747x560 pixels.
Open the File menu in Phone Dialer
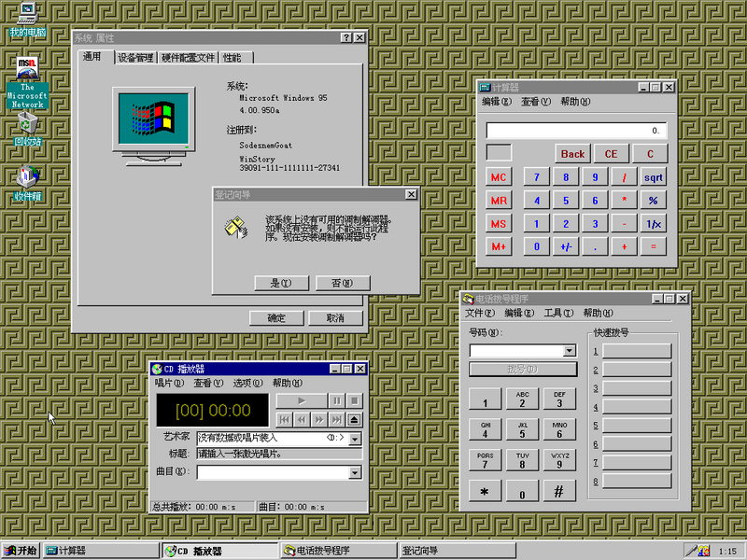click(480, 313)
